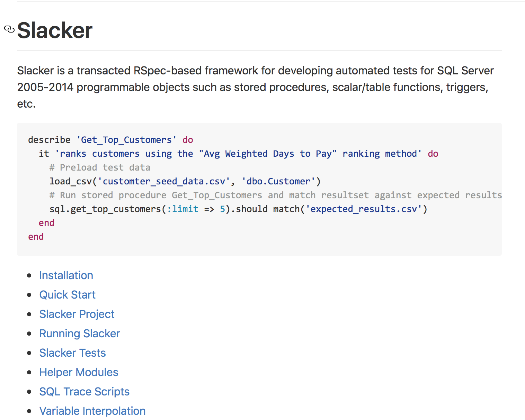Click the 'dbo.Customer' string in code
Viewport: 525px width, 420px height.
pos(278,181)
